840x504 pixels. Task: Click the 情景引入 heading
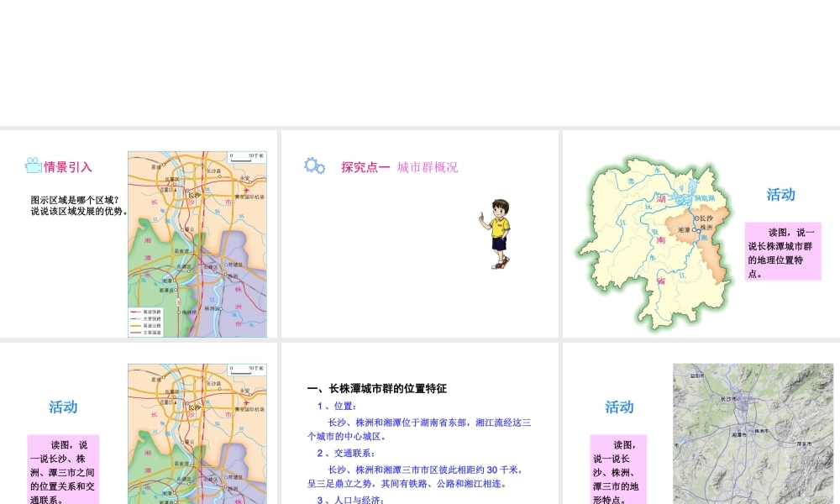pos(68,167)
